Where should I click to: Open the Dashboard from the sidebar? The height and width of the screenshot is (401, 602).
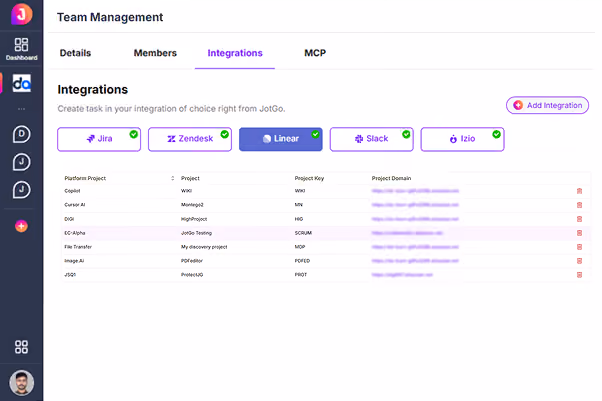click(x=22, y=49)
